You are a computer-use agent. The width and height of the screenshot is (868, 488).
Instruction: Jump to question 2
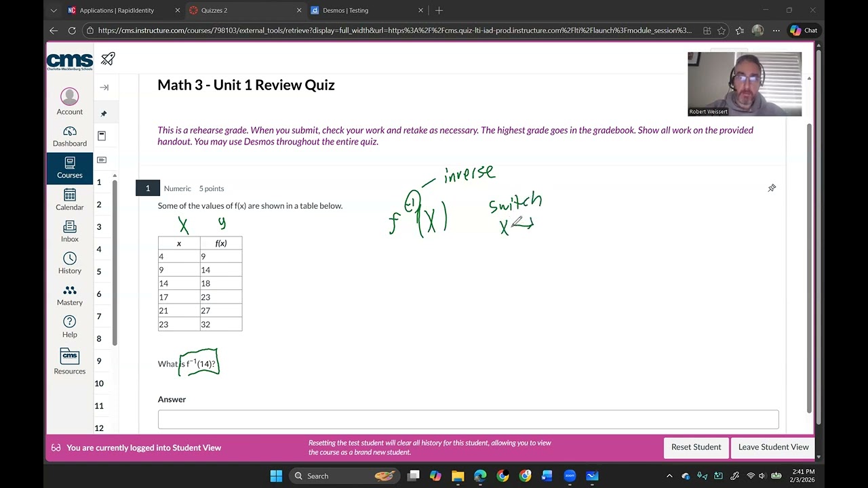click(99, 204)
